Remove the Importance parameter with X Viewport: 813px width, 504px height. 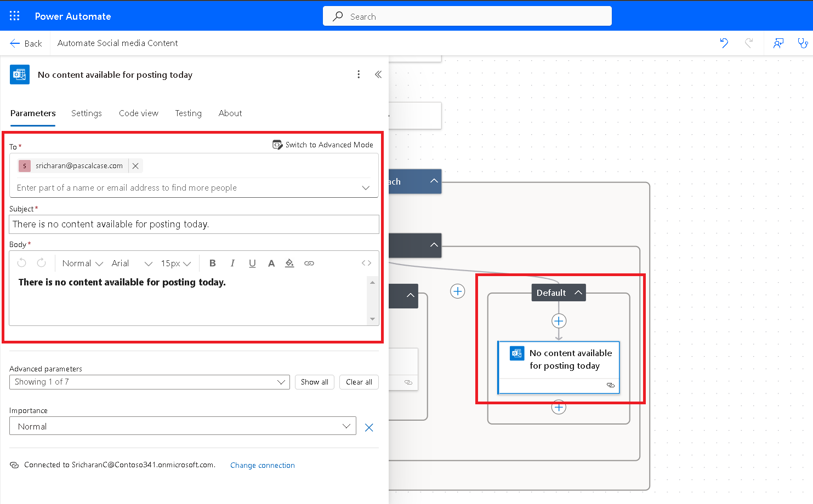369,427
